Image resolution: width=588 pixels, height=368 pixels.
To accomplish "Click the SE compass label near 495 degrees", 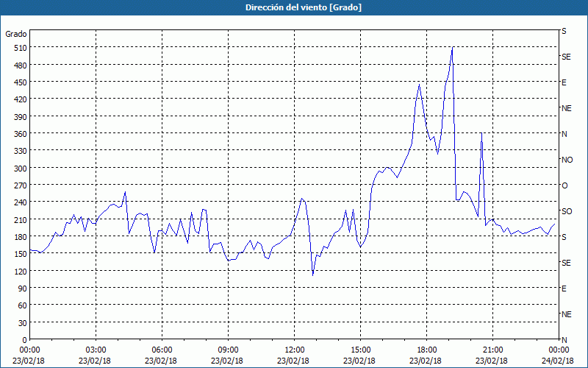I will click(x=566, y=57).
